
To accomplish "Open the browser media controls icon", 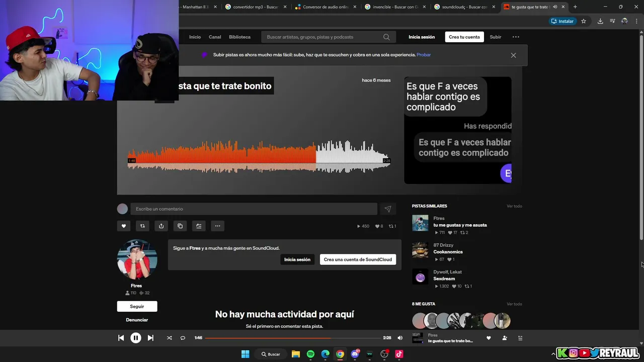I will (612, 21).
